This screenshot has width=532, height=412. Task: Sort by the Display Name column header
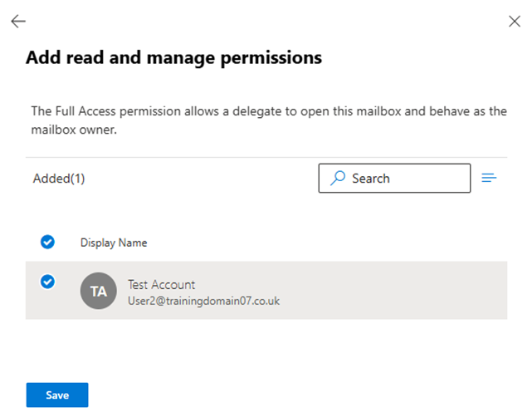click(x=114, y=243)
